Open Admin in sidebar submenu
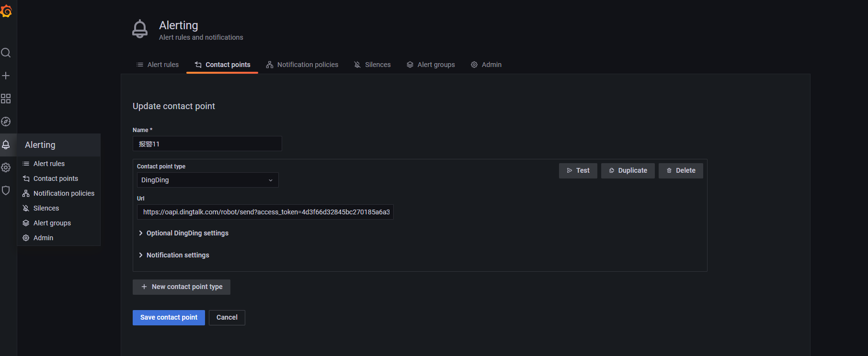868x356 pixels. (x=59, y=238)
